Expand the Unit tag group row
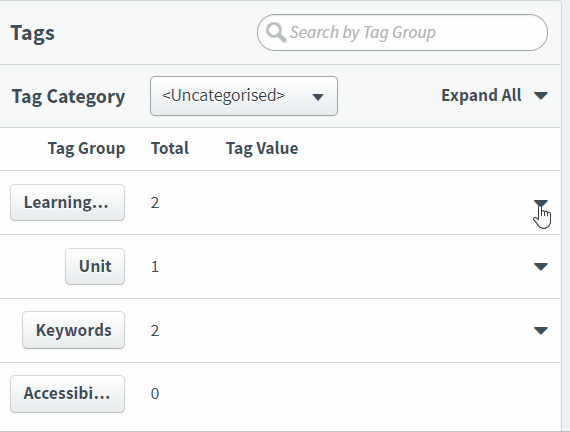570x432 pixels. click(x=541, y=267)
